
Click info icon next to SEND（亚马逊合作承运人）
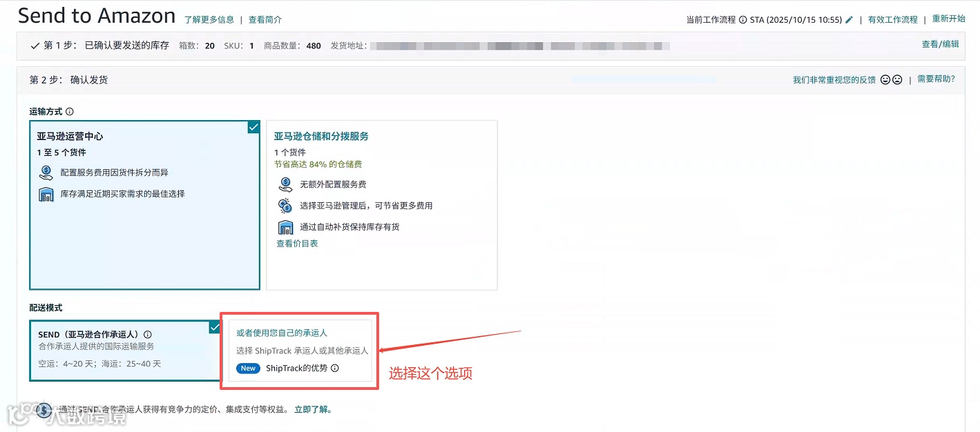coord(148,335)
